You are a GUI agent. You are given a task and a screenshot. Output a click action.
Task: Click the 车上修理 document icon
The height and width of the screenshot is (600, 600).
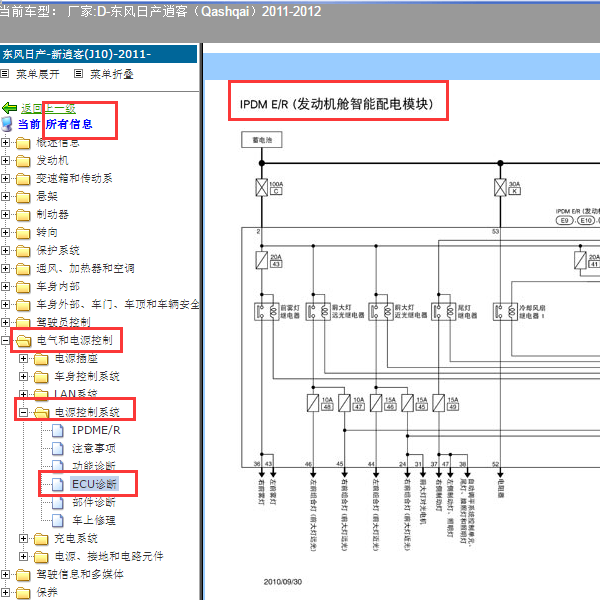click(58, 520)
